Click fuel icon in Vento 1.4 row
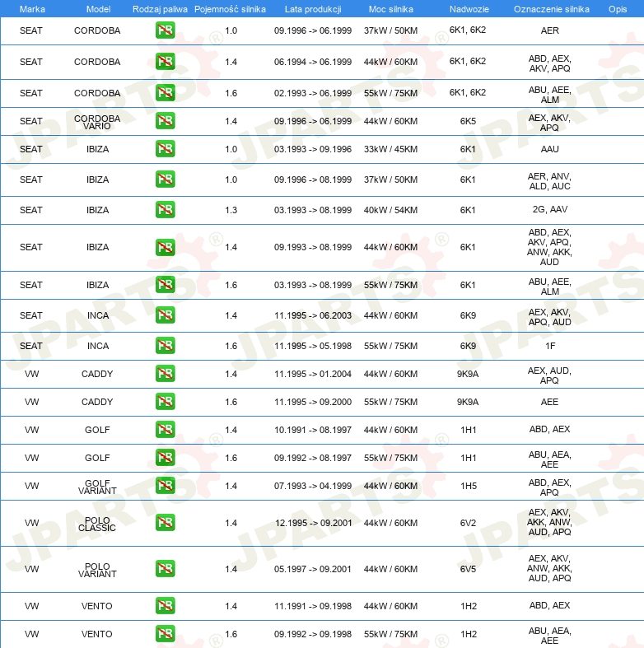Screen dimensions: 644x648 click(166, 605)
